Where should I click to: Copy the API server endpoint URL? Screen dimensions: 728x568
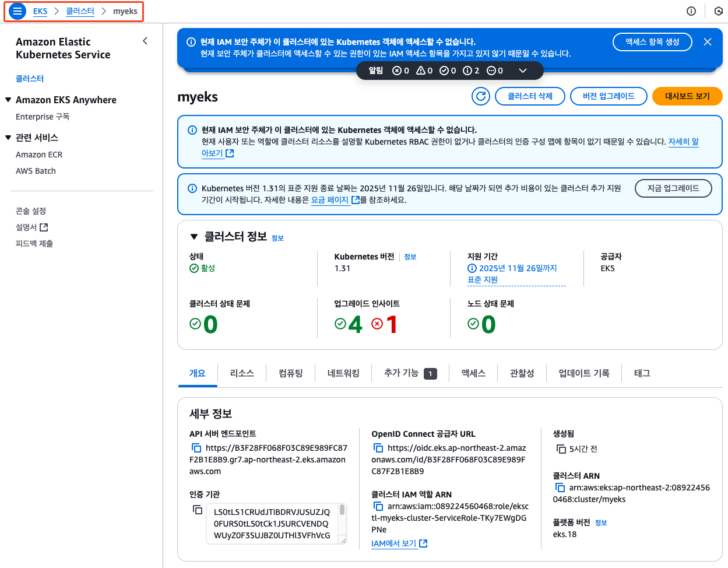[x=196, y=448]
